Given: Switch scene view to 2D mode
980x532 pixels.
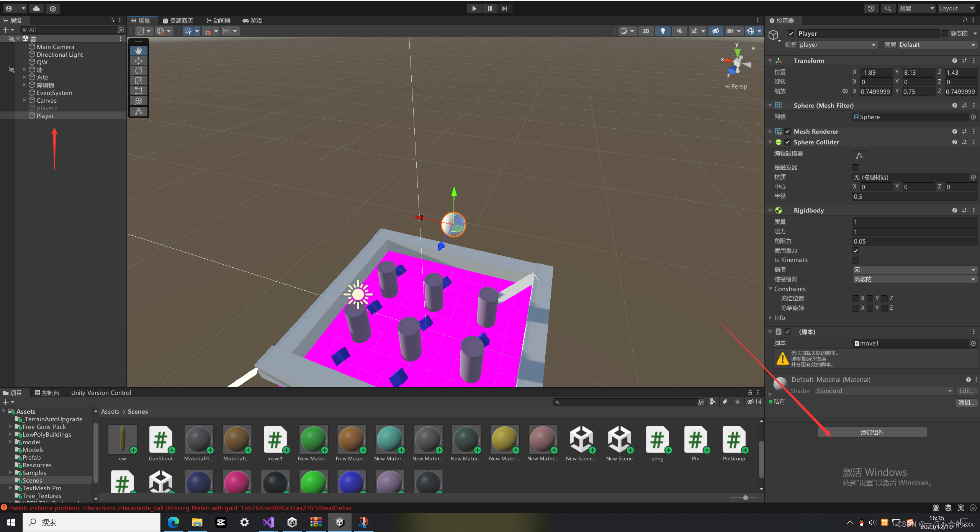Looking at the screenshot, I should click(x=646, y=31).
